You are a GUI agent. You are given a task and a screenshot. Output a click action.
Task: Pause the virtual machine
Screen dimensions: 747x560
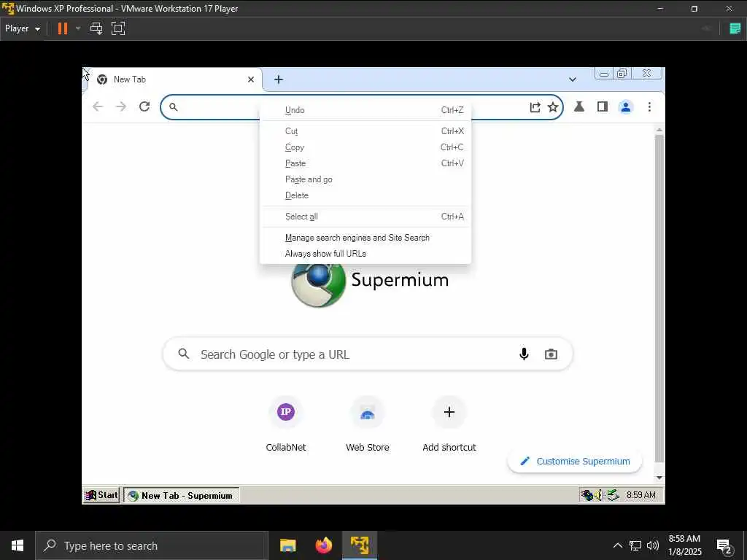[63, 28]
